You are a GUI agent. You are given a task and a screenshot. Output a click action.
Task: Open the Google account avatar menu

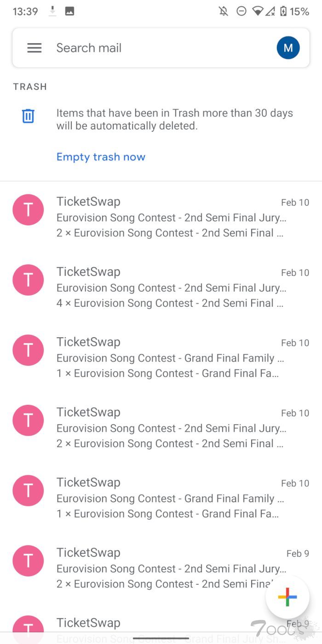tap(288, 47)
